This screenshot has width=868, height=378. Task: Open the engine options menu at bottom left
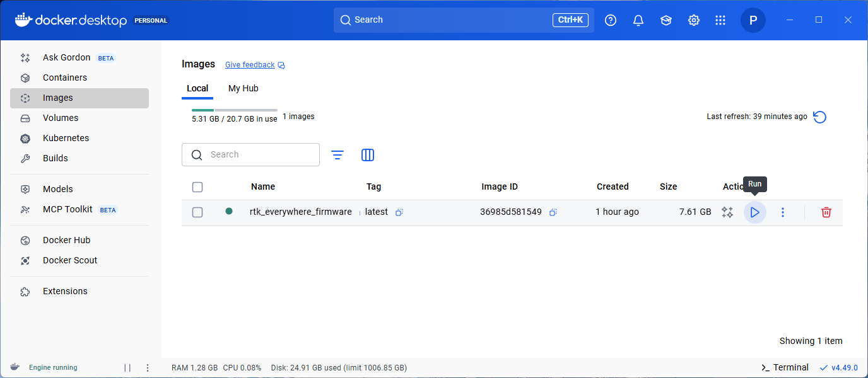[147, 367]
